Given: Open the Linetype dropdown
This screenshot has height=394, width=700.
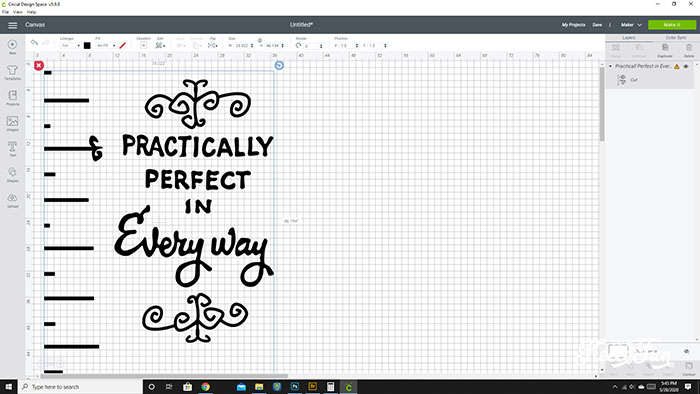Looking at the screenshot, I should 71,46.
